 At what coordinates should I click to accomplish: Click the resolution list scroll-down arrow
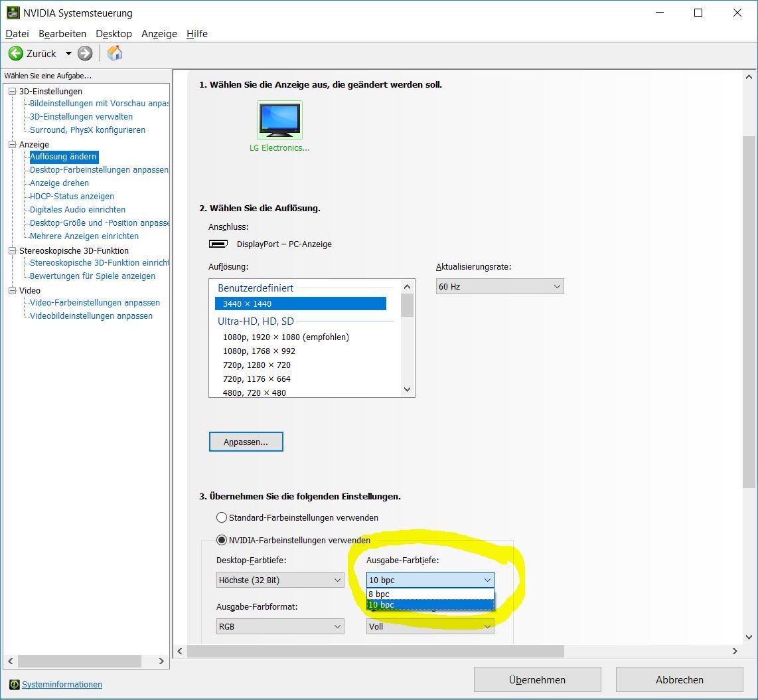tap(407, 389)
